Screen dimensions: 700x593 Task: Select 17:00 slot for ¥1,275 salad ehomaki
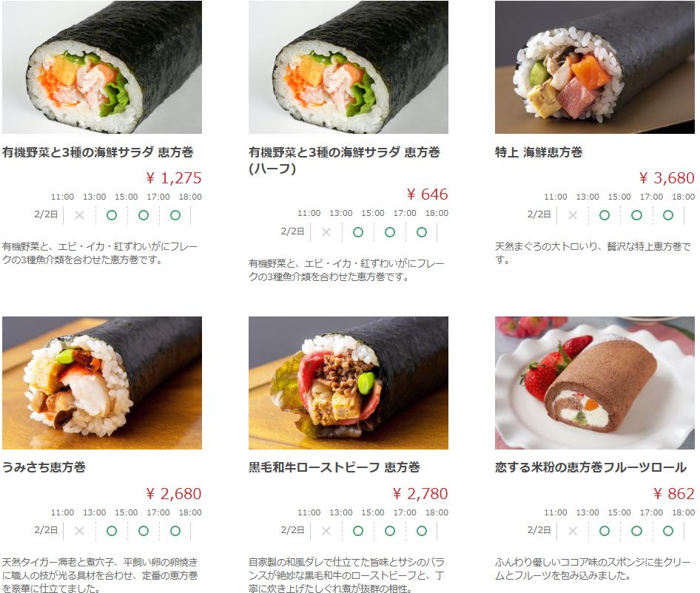(x=175, y=215)
